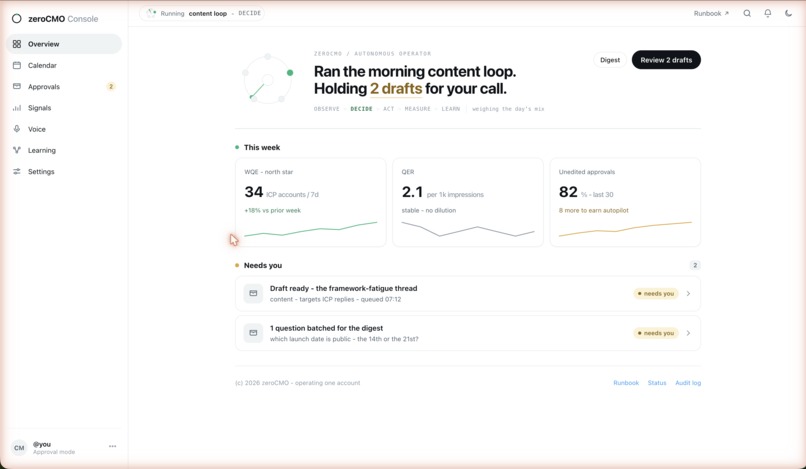806x469 pixels.
Task: Click the Running content loop status pill
Action: (x=202, y=13)
